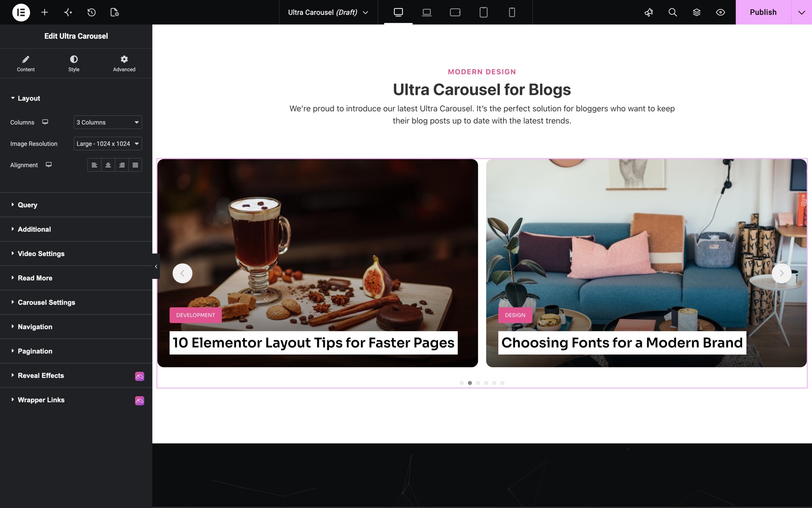812x508 pixels.
Task: Switch to Laptop device preview
Action: pyautogui.click(x=427, y=12)
